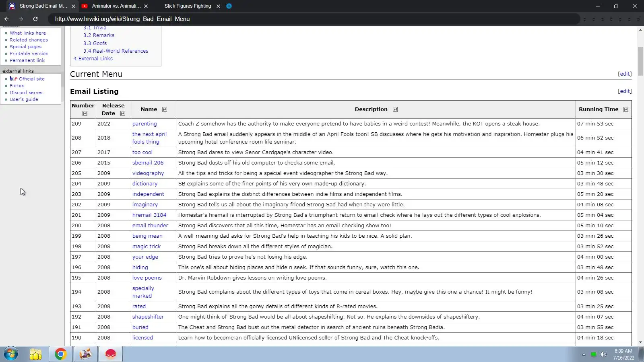The width and height of the screenshot is (644, 362).
Task: Open the 'imaginary' email page
Action: tap(145, 205)
